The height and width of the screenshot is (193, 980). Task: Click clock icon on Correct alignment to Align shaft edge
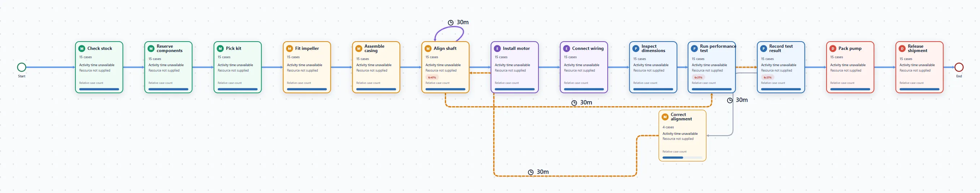click(531, 172)
